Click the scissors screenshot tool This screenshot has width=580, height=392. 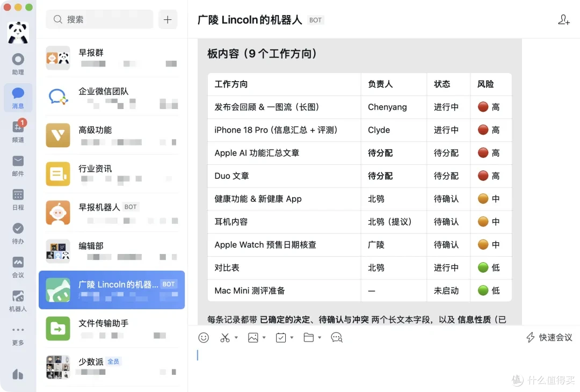point(225,337)
